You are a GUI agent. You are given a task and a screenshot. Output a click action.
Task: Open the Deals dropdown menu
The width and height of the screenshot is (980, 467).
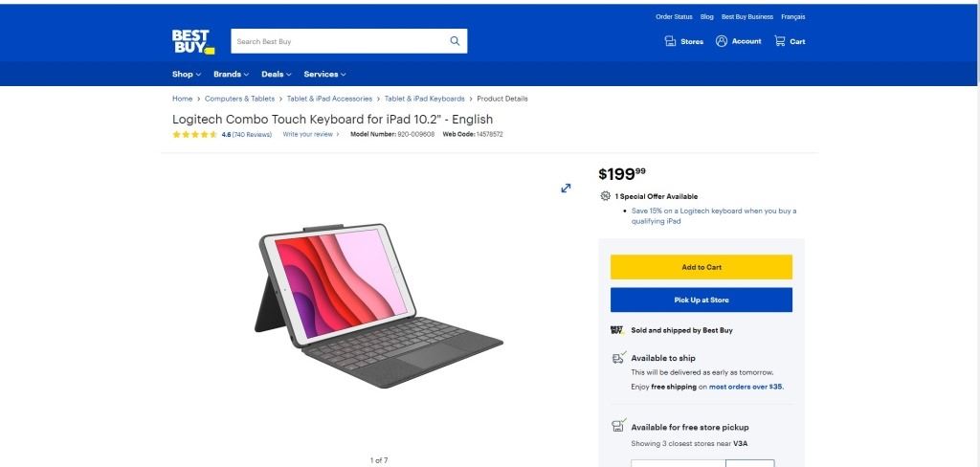[277, 74]
